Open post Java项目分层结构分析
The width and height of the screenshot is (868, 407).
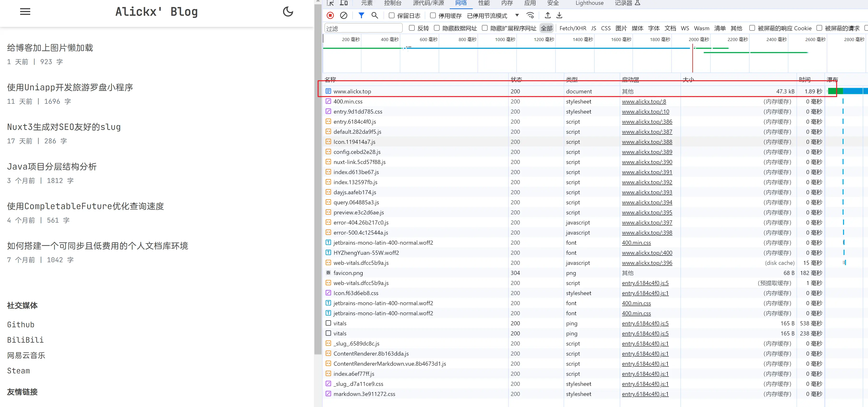click(x=52, y=166)
